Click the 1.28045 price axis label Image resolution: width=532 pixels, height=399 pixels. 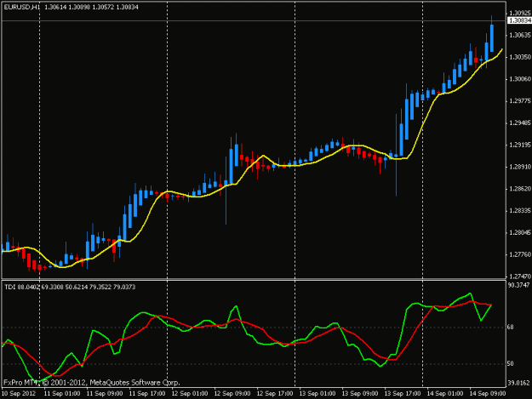520,232
